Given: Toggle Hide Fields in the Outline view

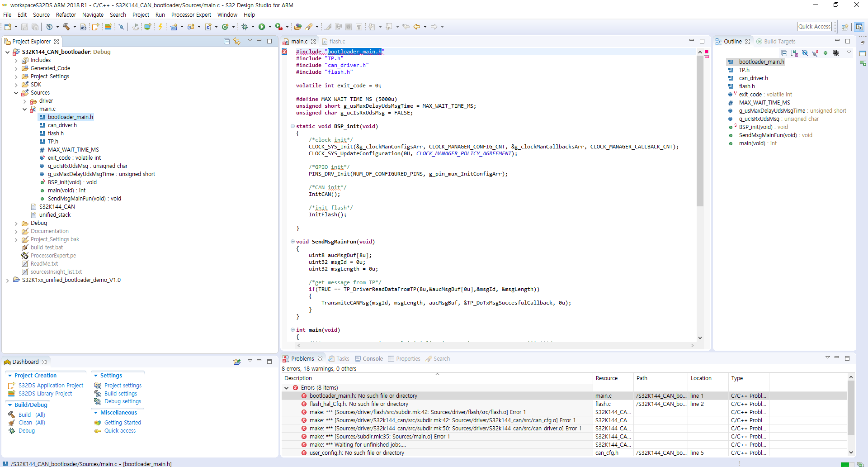Looking at the screenshot, I should [x=805, y=53].
